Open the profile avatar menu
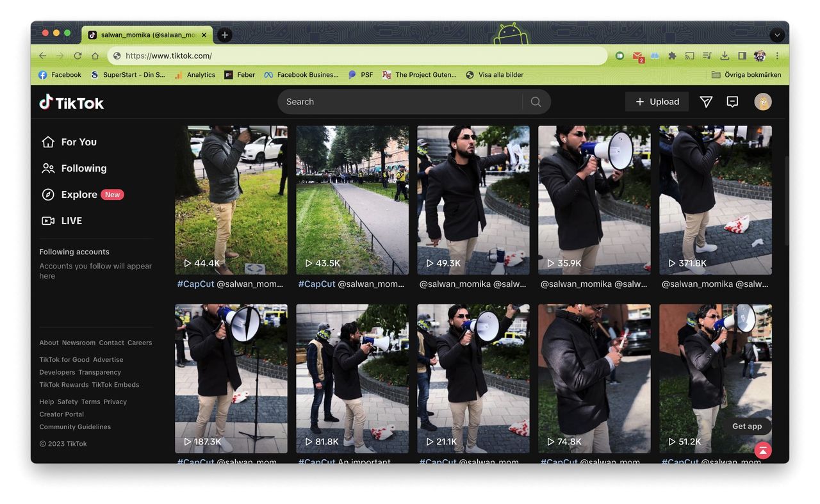Screen dimensions: 820x504 point(762,102)
